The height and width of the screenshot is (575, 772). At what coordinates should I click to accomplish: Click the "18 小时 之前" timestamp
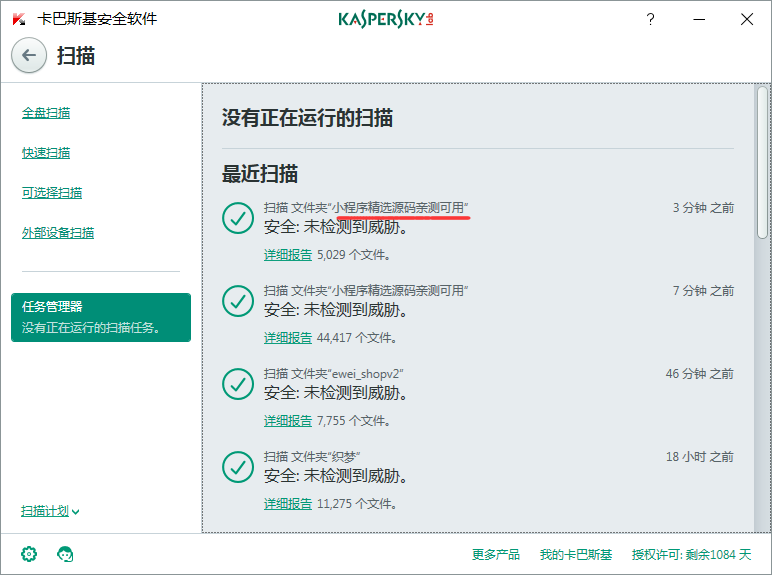[x=700, y=457]
